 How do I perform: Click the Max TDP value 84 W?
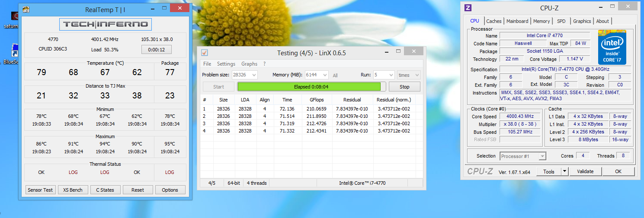(580, 43)
